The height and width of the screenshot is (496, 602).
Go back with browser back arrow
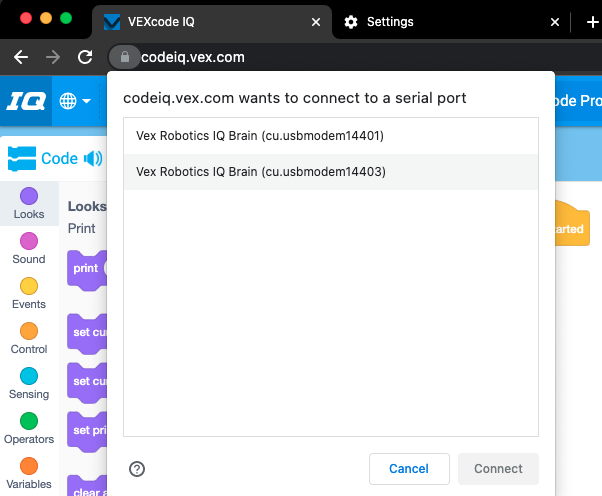21,57
